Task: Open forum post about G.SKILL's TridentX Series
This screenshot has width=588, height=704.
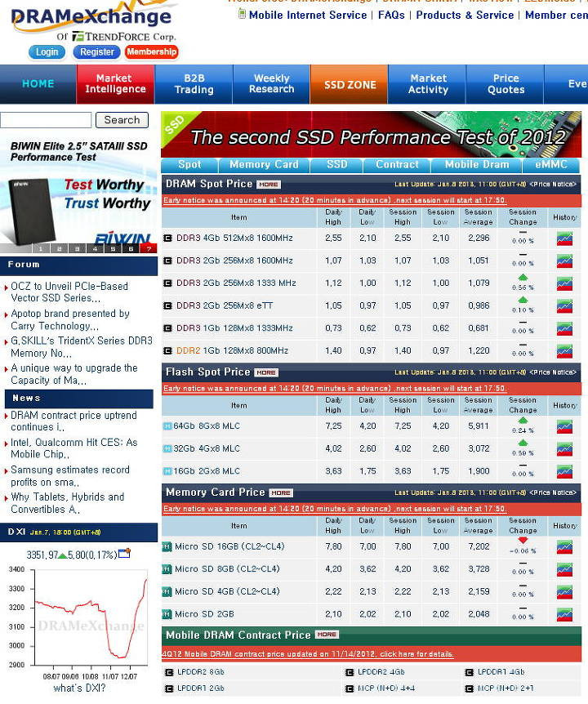Action: [81, 347]
